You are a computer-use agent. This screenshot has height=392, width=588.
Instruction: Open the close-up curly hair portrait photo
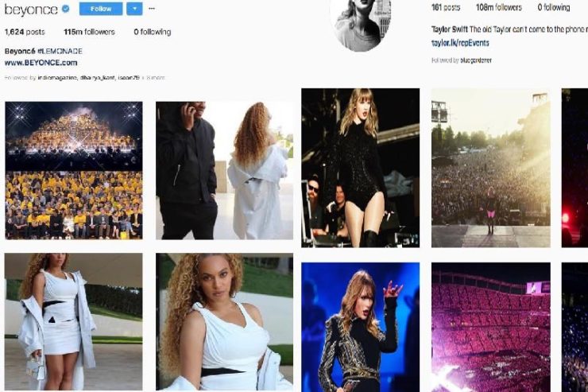[x=224, y=322]
